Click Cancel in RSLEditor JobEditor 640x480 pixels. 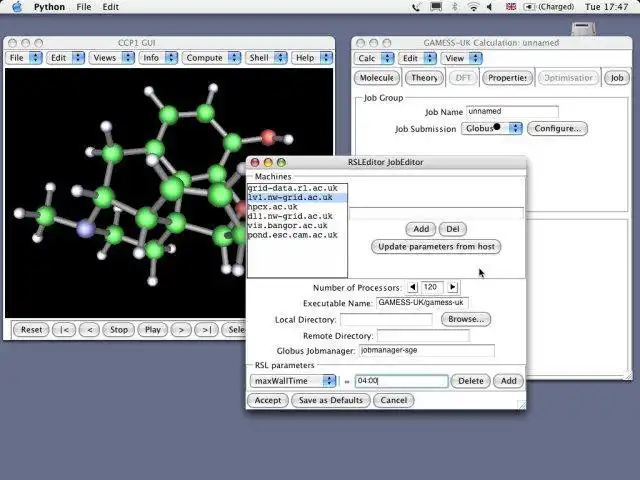[x=393, y=400]
